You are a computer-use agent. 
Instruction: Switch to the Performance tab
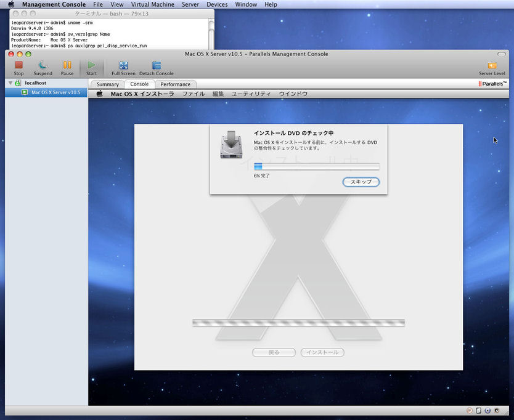(x=176, y=84)
